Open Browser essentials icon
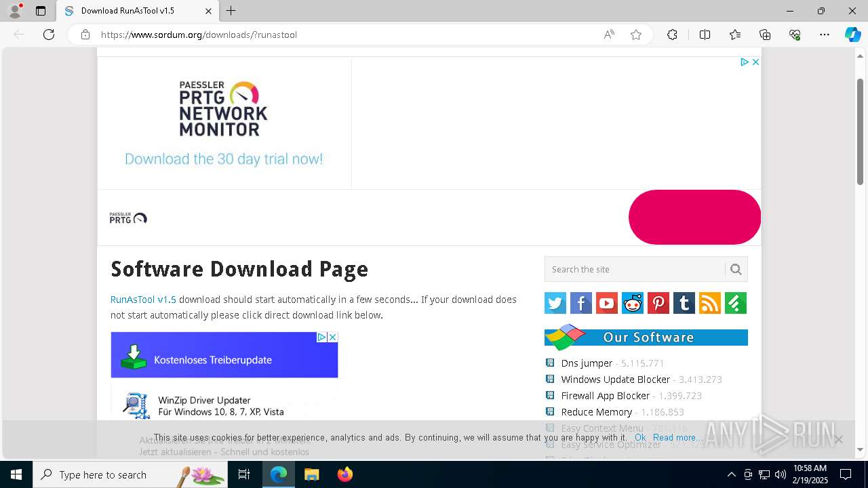Image resolution: width=868 pixels, height=488 pixels. [795, 35]
